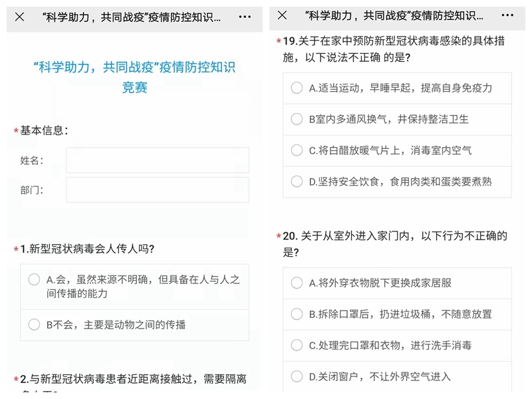Open the left page's three-dot menu
Screen dimensions: 532x399
click(x=245, y=17)
